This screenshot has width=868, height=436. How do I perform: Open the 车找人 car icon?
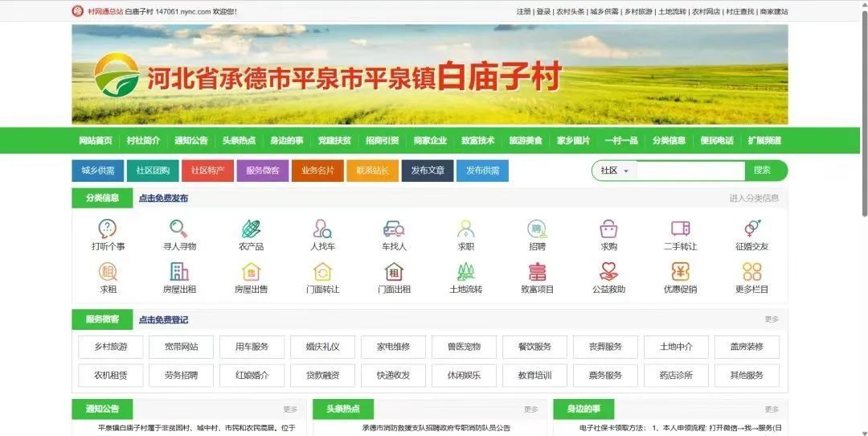pyautogui.click(x=394, y=228)
